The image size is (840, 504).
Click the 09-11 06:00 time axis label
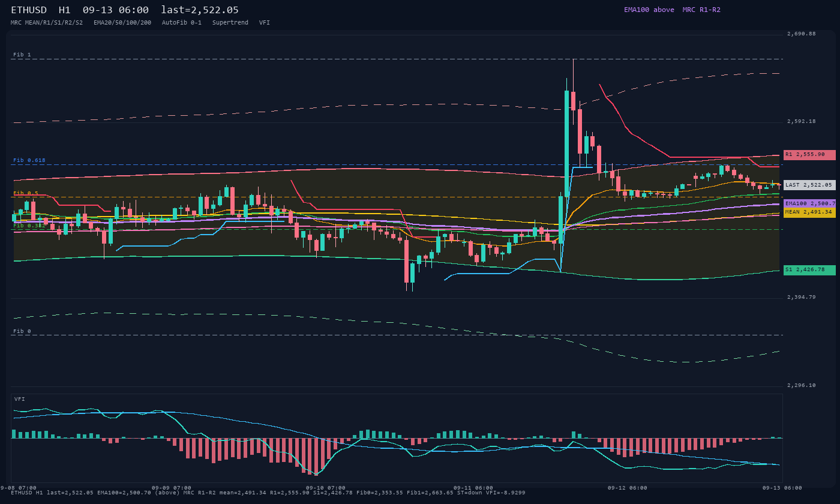point(473,488)
